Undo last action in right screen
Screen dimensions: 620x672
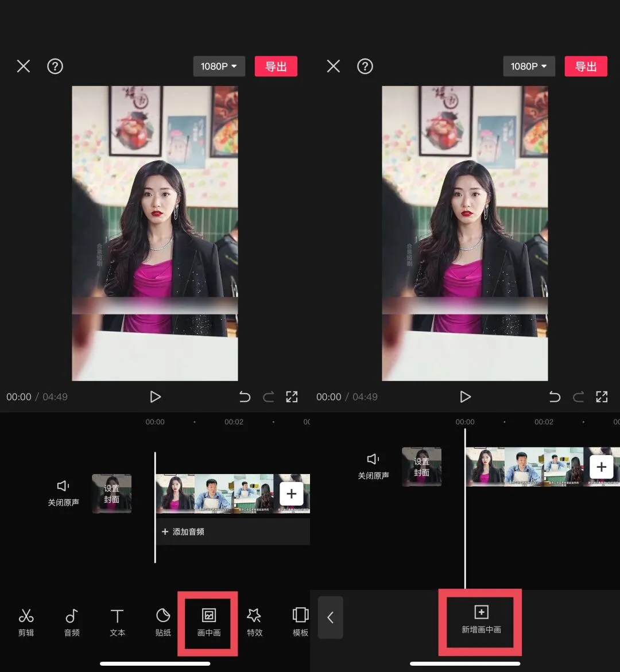(555, 397)
